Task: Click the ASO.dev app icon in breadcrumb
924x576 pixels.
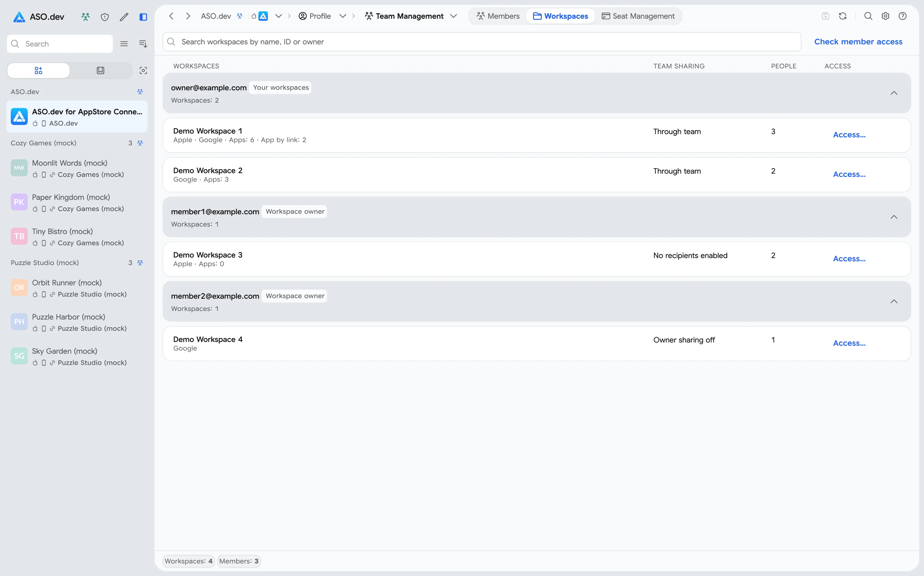Action: pyautogui.click(x=263, y=16)
